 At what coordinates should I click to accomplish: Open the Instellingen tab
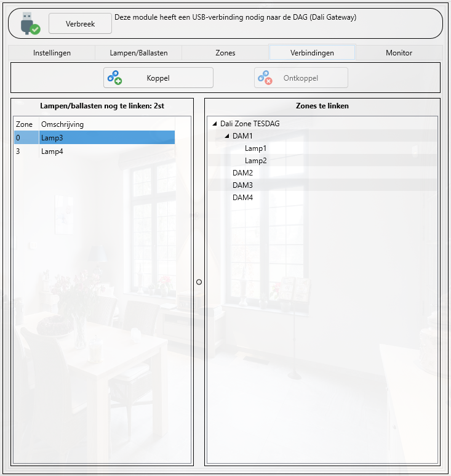[x=52, y=53]
